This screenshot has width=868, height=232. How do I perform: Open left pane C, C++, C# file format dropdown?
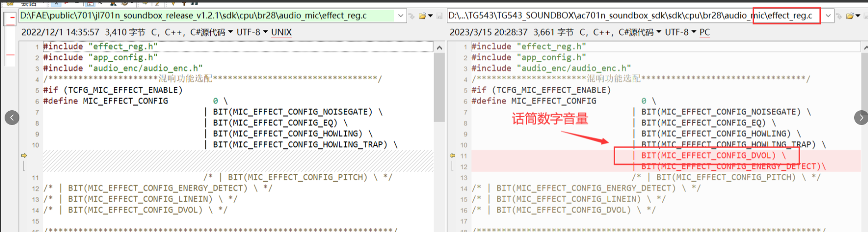click(192, 32)
